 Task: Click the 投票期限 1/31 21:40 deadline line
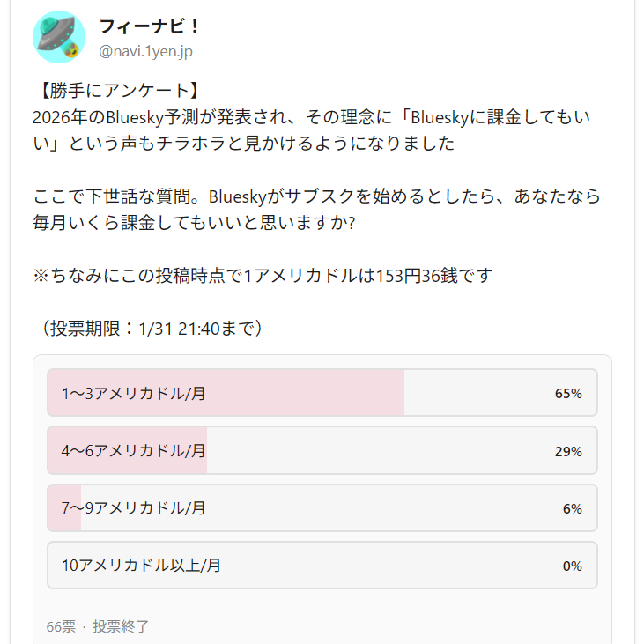click(x=152, y=328)
